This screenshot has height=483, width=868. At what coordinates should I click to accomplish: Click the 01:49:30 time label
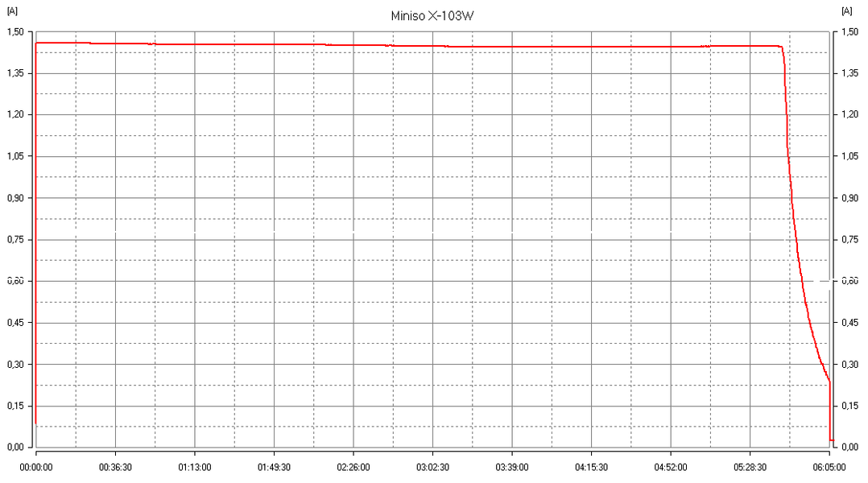pyautogui.click(x=274, y=468)
